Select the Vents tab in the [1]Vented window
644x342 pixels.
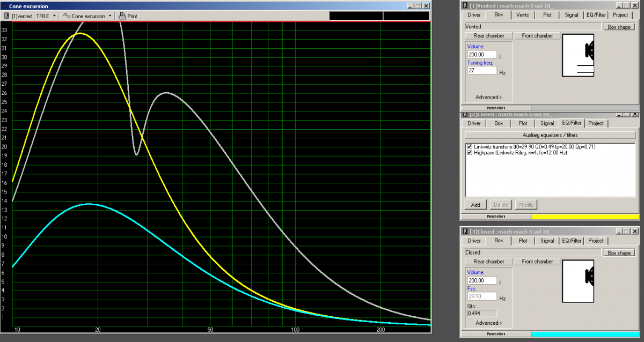click(x=522, y=15)
